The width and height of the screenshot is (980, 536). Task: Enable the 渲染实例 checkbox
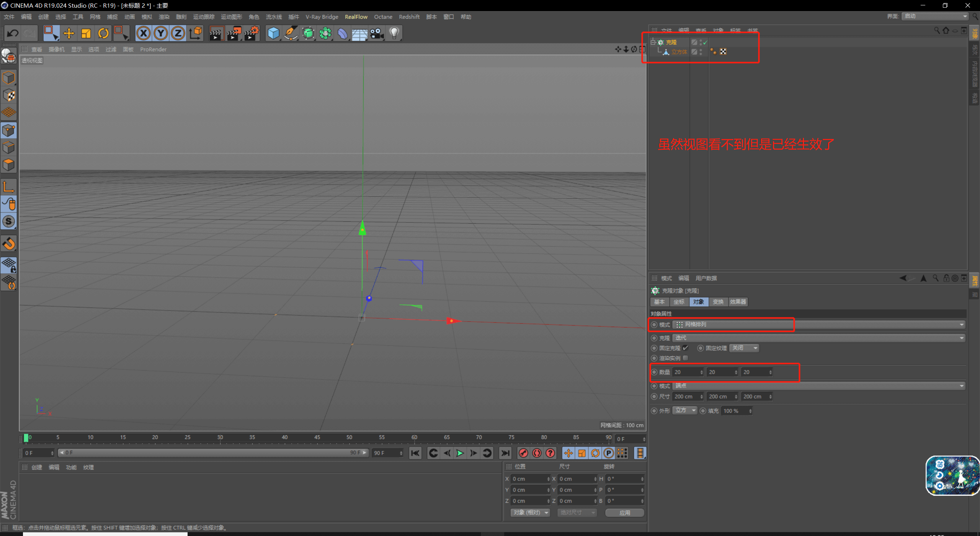tap(685, 358)
